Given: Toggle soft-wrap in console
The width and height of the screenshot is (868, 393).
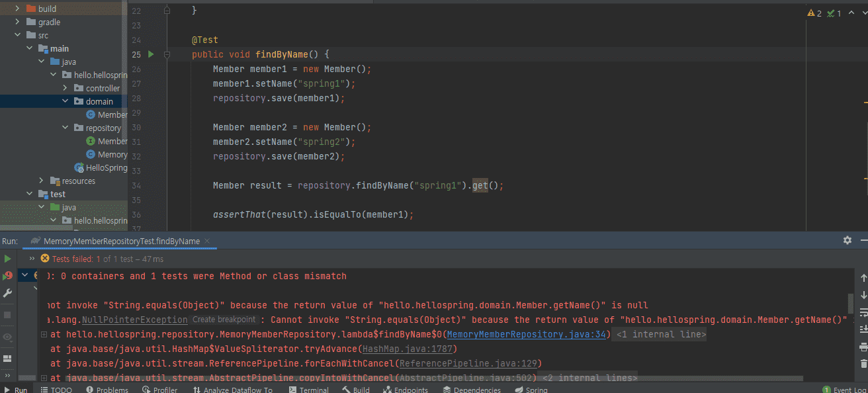Looking at the screenshot, I should 863,312.
